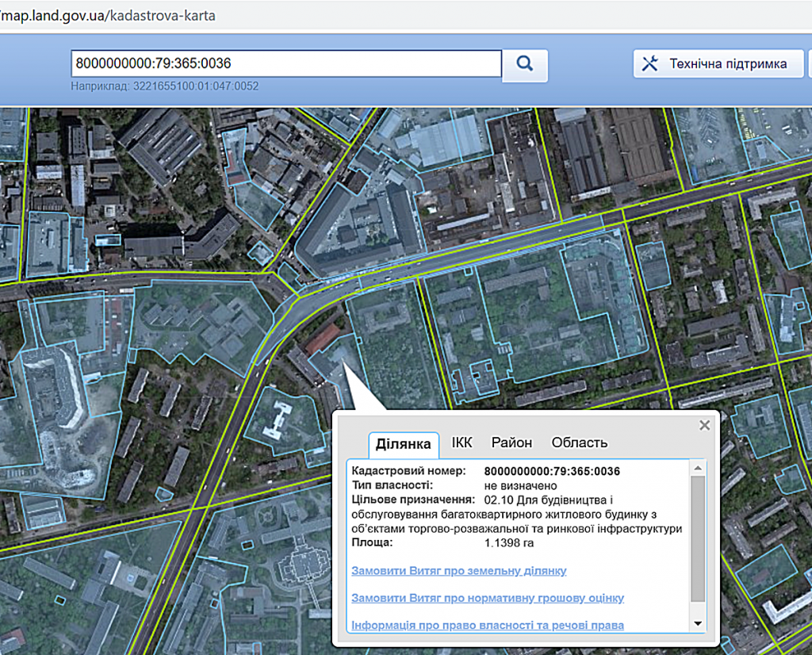Image resolution: width=812 pixels, height=655 pixels.
Task: Click the browser address bar URL
Action: (107, 15)
